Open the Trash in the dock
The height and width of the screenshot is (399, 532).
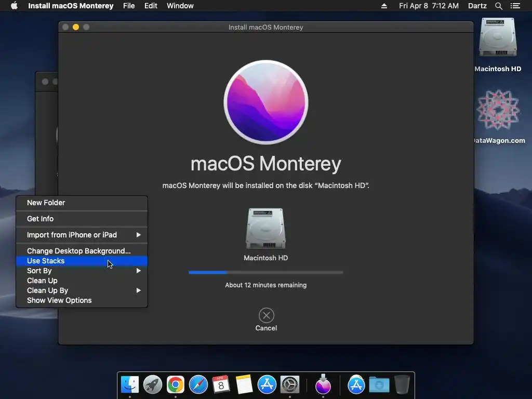tap(402, 384)
